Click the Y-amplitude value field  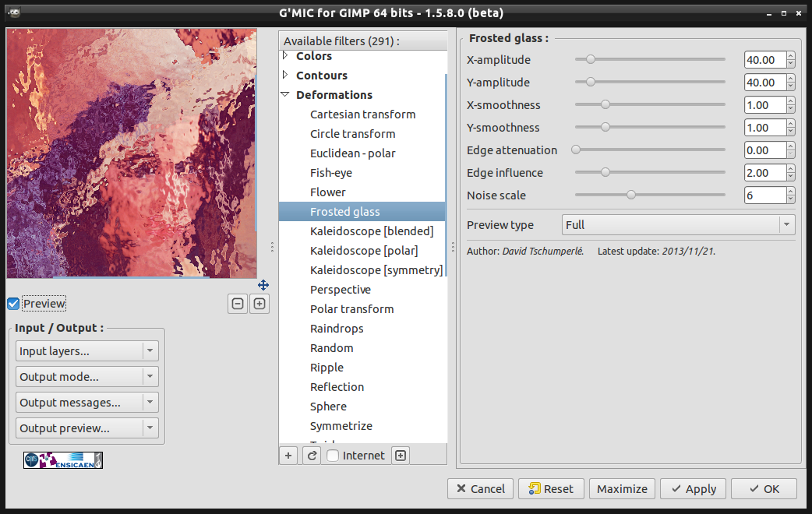765,83
